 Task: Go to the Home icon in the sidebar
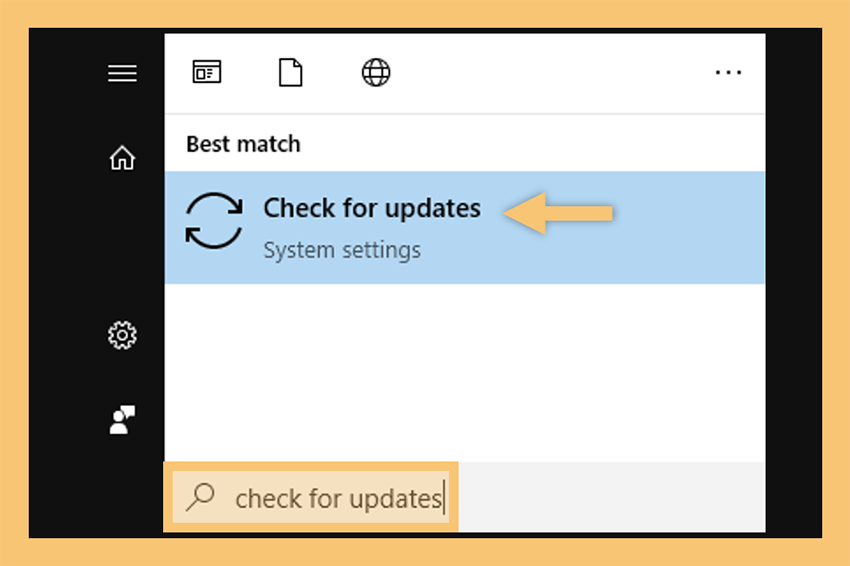tap(122, 158)
